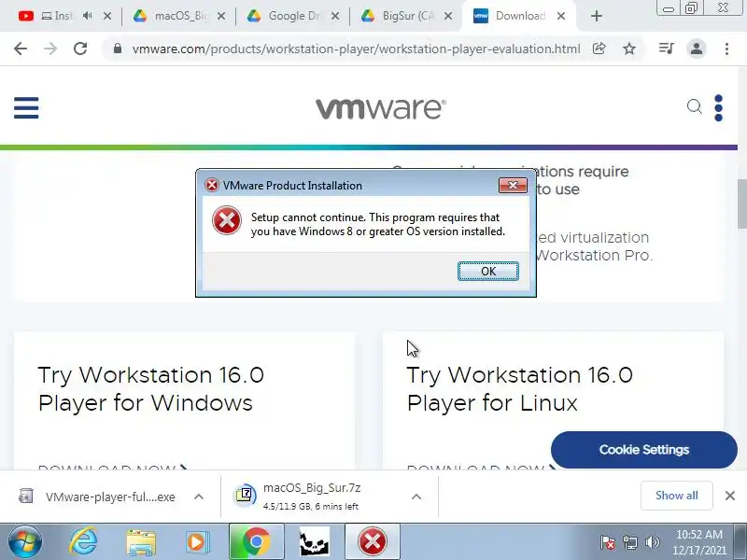
Task: Open Windows Media Player from taskbar
Action: tap(197, 542)
